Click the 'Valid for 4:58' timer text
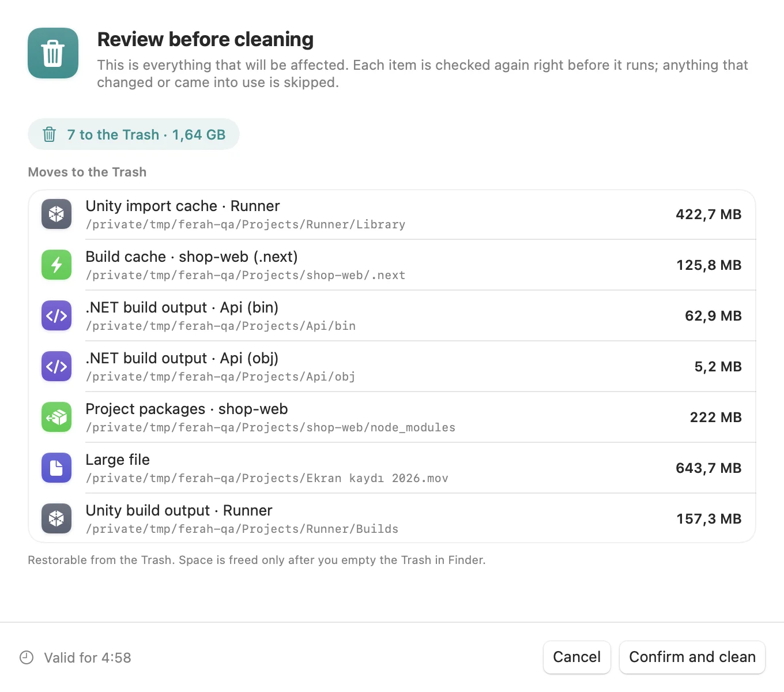 point(88,657)
